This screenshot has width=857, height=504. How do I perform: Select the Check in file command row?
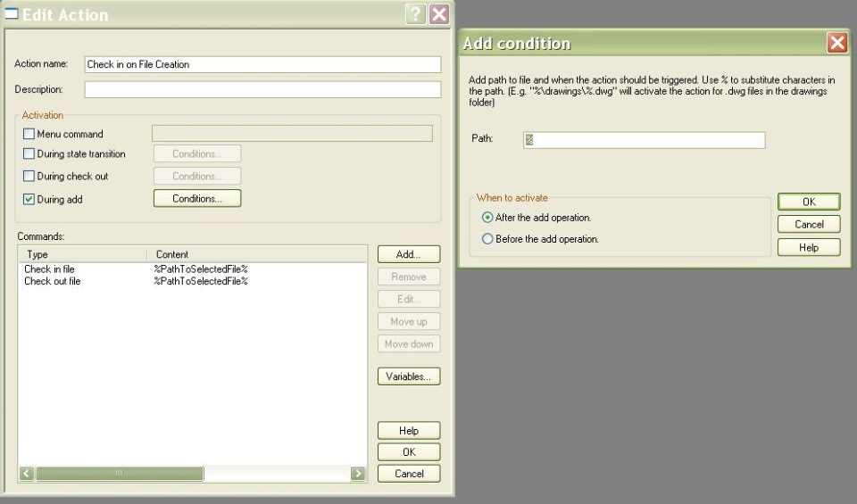click(193, 269)
